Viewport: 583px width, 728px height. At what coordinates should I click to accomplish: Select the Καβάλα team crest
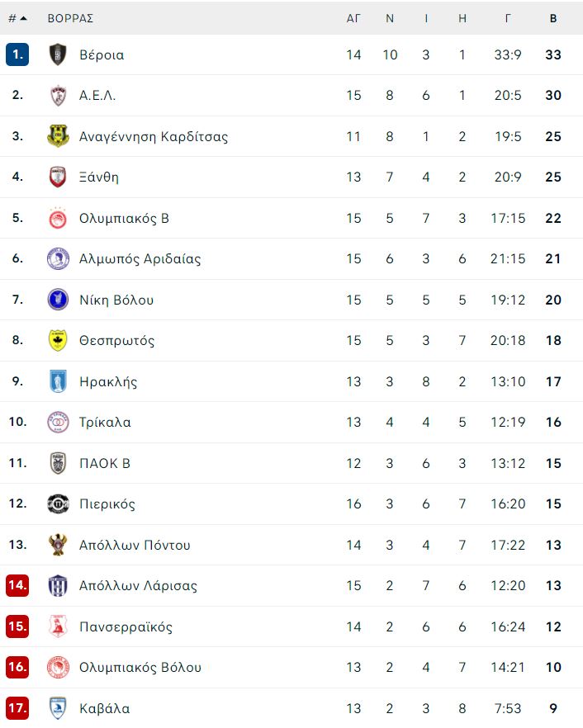click(x=58, y=708)
